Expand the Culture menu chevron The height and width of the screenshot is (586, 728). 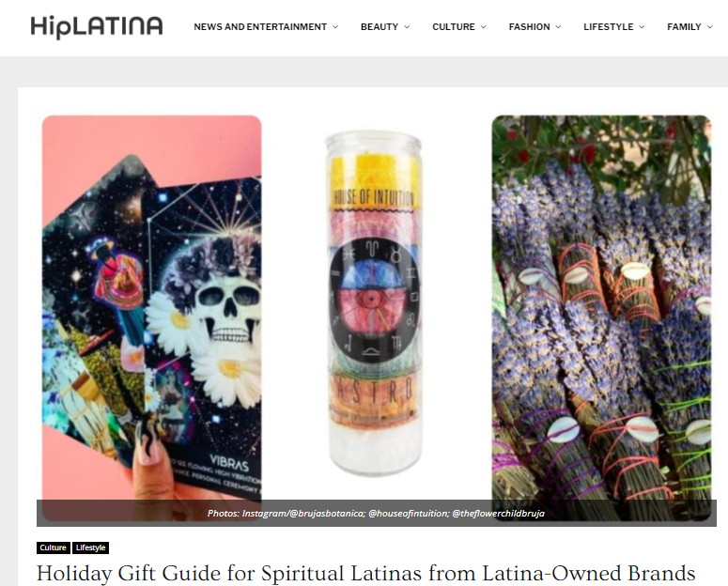pyautogui.click(x=484, y=27)
